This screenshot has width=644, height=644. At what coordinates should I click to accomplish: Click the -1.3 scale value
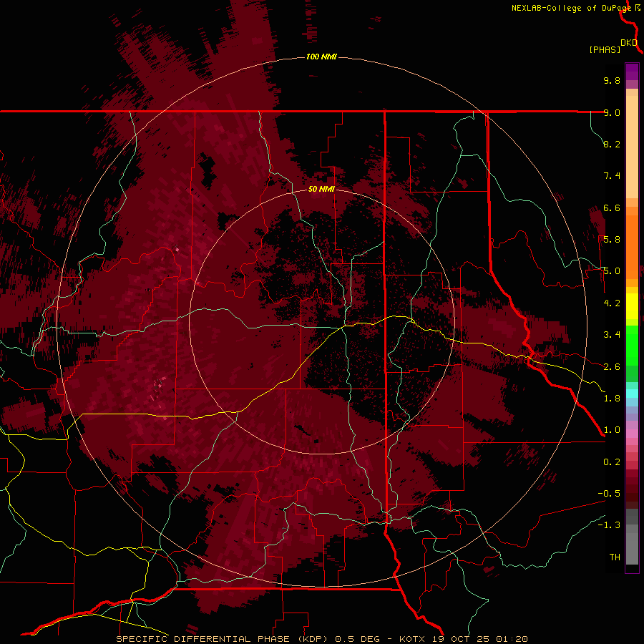(609, 525)
